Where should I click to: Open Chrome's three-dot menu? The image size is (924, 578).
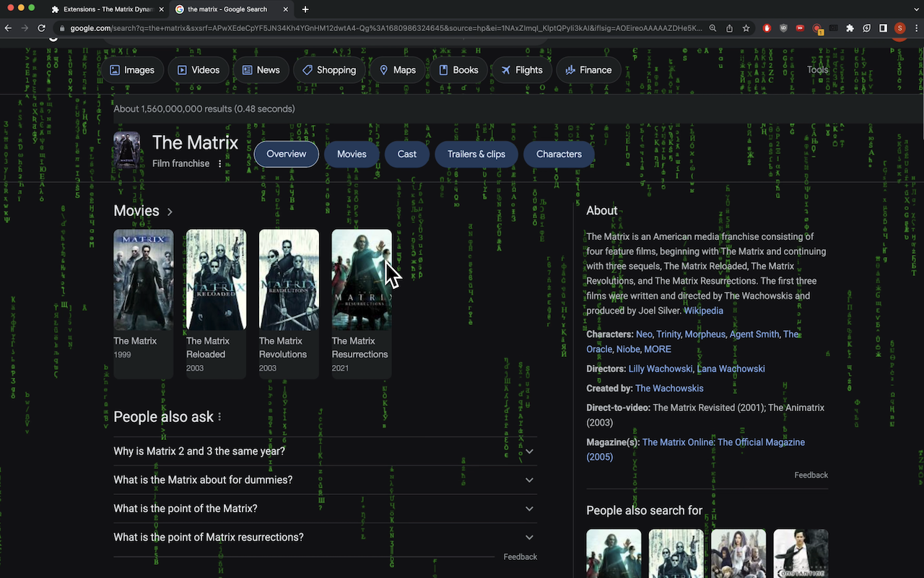click(x=916, y=28)
